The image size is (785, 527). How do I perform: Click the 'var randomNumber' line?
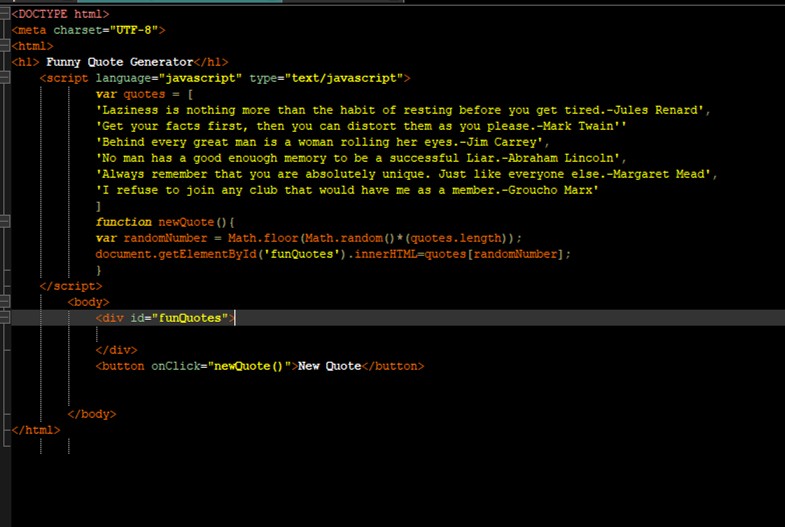308,238
